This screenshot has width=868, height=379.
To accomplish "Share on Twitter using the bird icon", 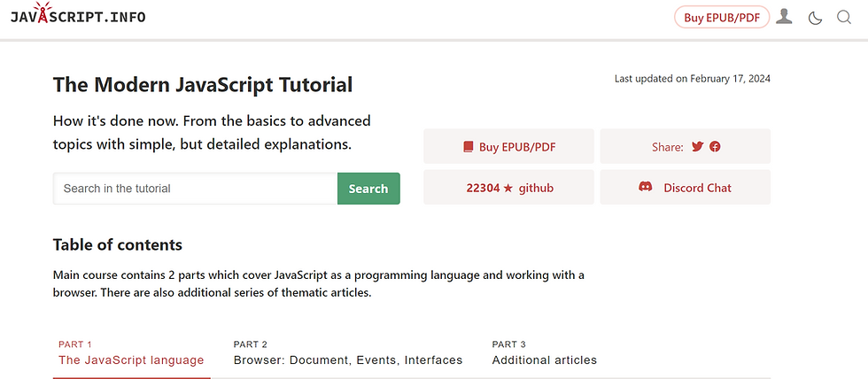I will pos(697,147).
